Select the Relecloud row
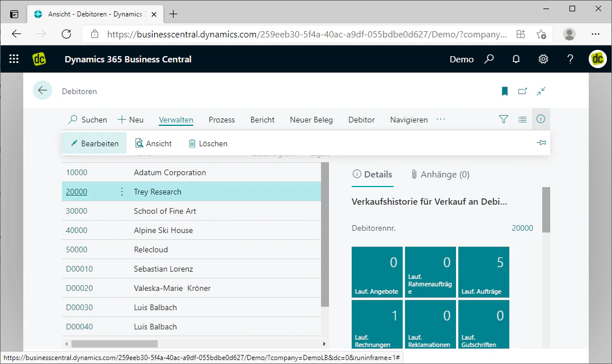The height and width of the screenshot is (364, 612). (x=191, y=249)
